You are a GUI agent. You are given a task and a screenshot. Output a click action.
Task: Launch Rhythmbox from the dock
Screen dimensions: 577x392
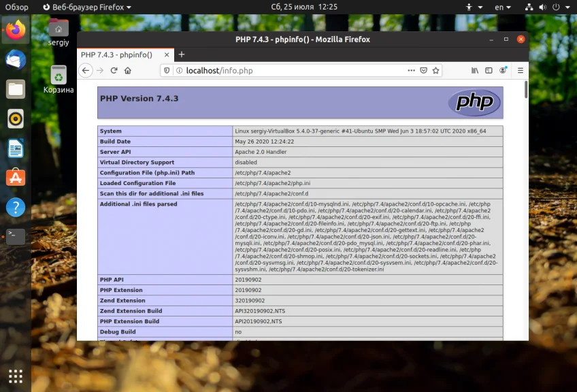coord(16,118)
